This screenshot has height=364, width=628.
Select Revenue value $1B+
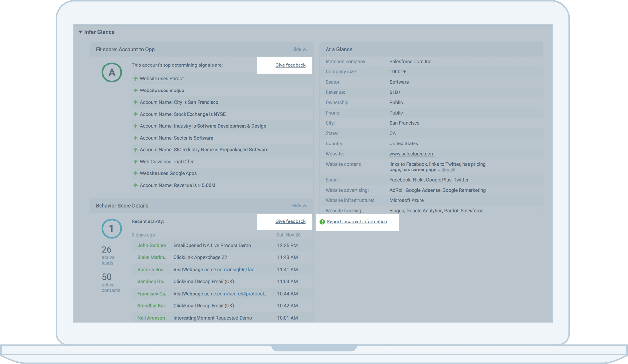pyautogui.click(x=395, y=92)
